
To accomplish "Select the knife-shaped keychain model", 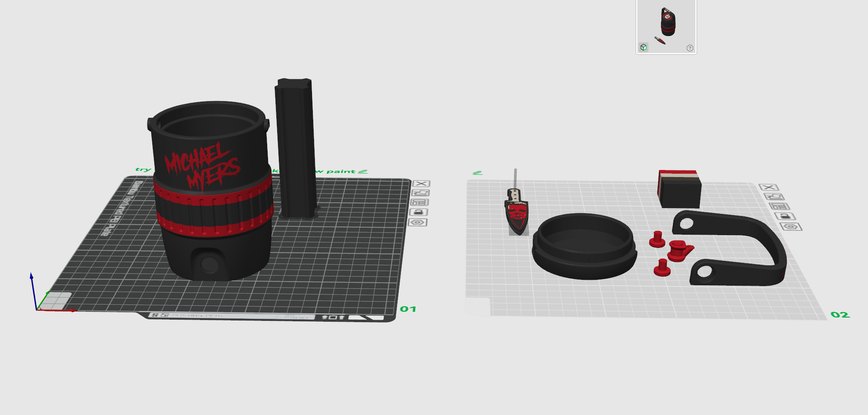I will click(517, 212).
